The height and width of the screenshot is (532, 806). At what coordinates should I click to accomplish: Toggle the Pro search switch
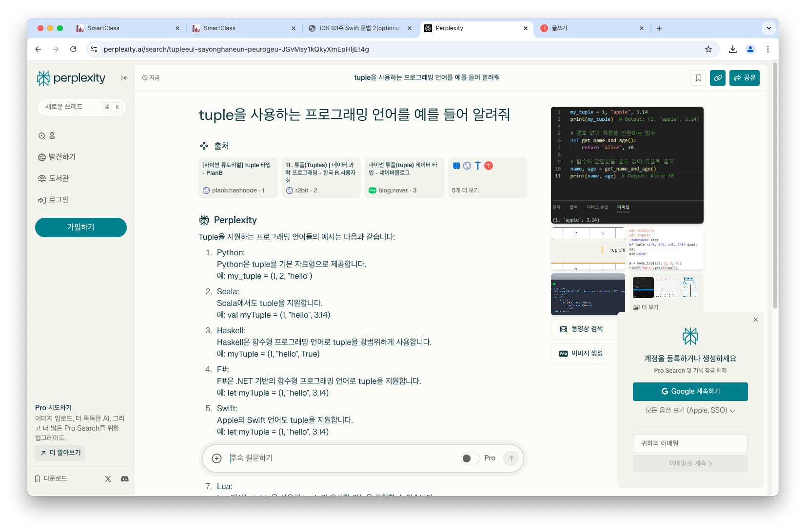coord(470,458)
